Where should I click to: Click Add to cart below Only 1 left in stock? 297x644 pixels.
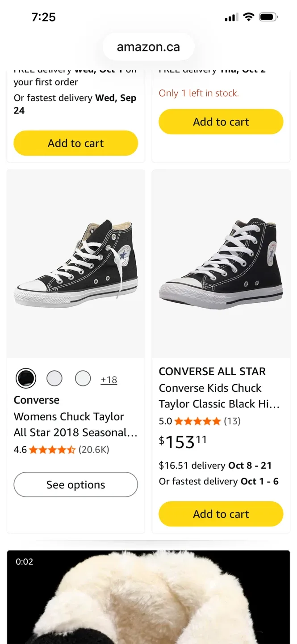click(x=221, y=121)
